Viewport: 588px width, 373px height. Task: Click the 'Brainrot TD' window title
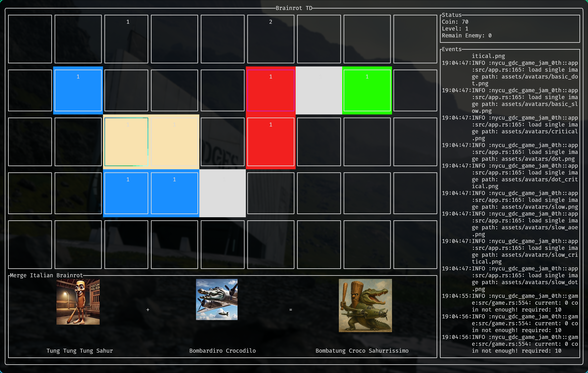click(x=294, y=8)
